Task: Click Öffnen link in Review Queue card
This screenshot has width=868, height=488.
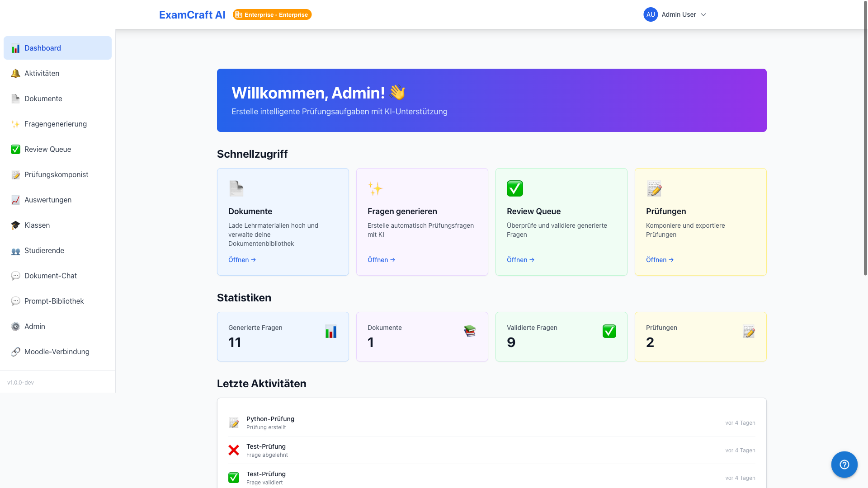Action: tap(521, 260)
